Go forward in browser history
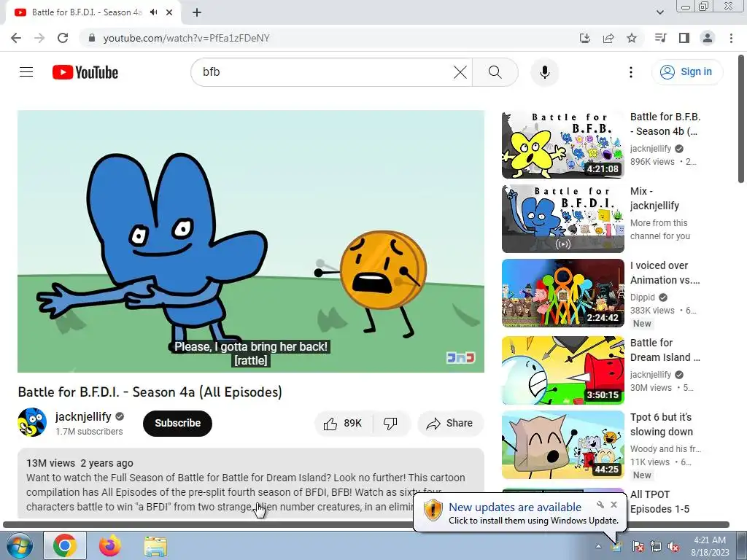 click(39, 38)
